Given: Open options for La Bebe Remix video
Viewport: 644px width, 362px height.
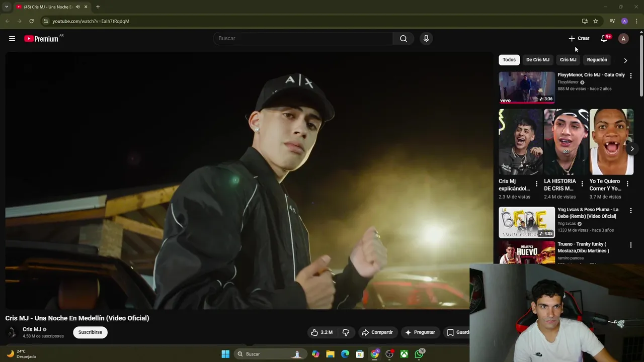Looking at the screenshot, I should 631,211.
